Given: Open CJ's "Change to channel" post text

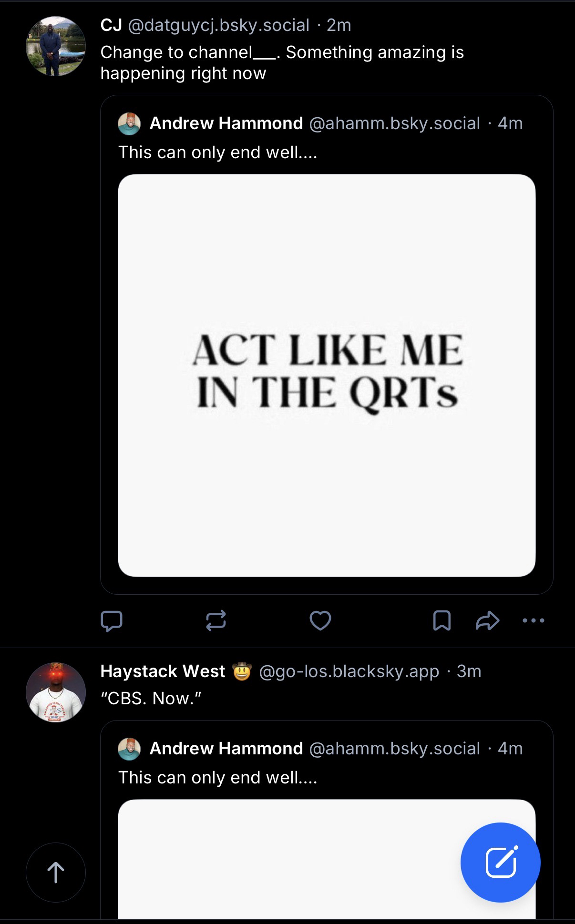Looking at the screenshot, I should 281,62.
